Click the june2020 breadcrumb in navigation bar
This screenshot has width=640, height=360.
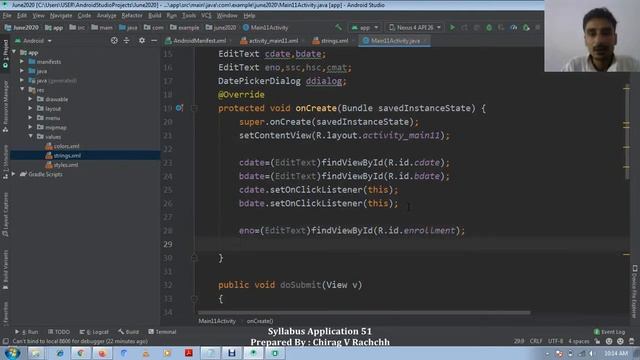coord(221,28)
